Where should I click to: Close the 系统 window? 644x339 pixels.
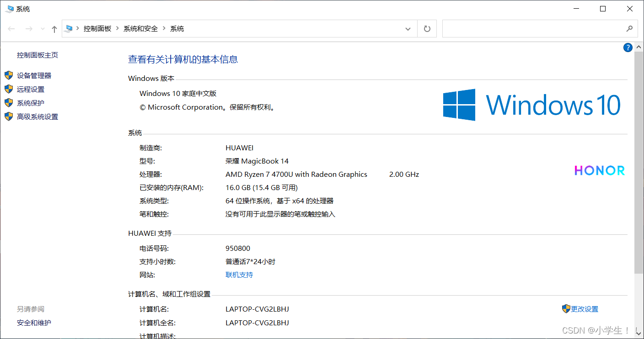(630, 9)
